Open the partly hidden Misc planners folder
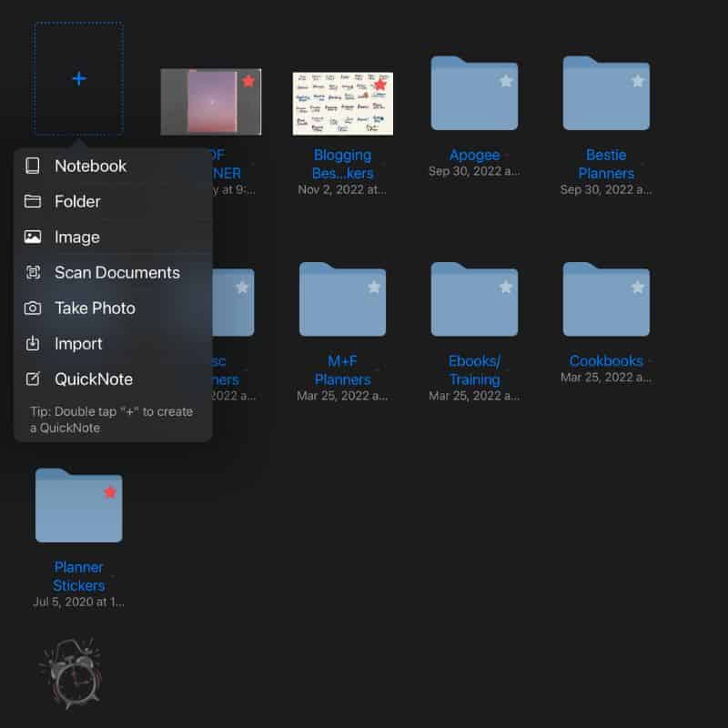Viewport: 728px width, 728px height. tap(234, 302)
